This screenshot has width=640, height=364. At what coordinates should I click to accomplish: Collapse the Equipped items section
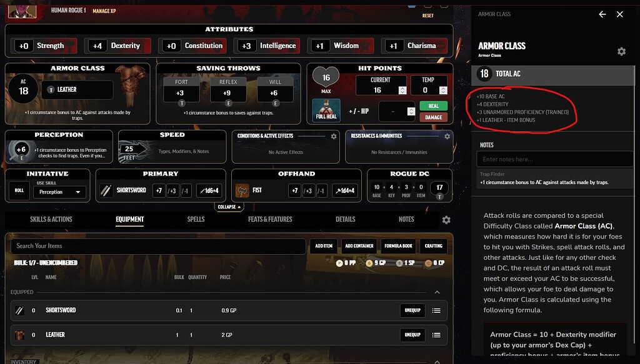(x=437, y=292)
